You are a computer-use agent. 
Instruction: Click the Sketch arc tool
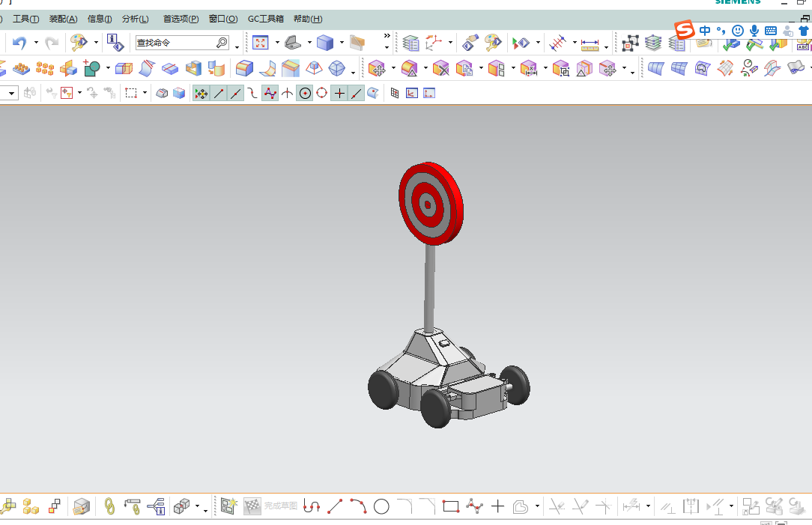pyautogui.click(x=358, y=506)
